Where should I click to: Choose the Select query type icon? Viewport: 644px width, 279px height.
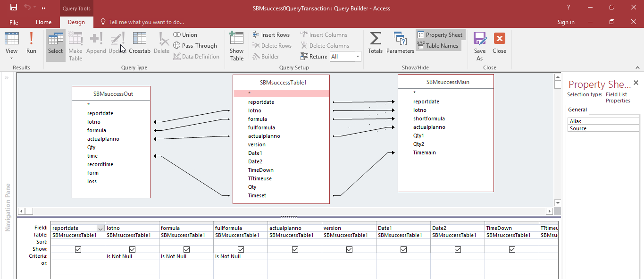55,45
